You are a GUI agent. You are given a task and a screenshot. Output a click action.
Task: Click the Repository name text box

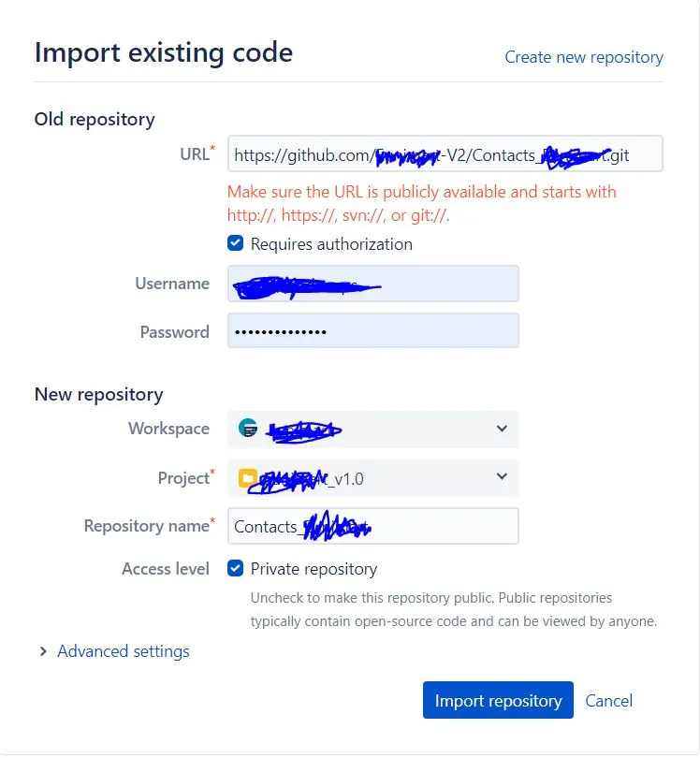[x=372, y=527]
